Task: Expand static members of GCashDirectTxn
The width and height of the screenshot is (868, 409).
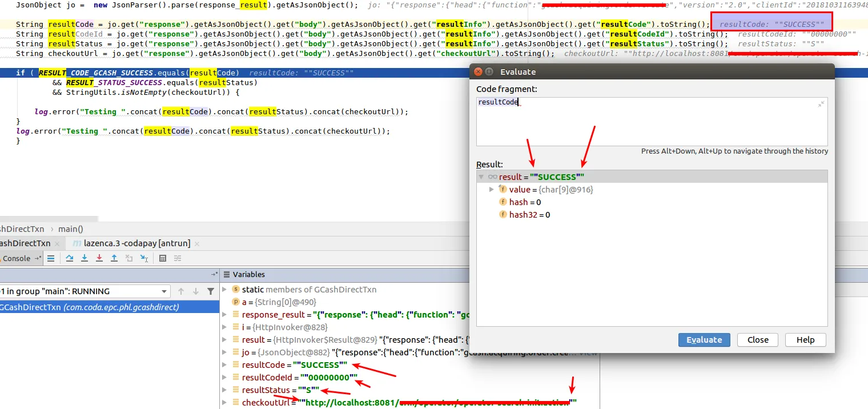Action: point(225,290)
